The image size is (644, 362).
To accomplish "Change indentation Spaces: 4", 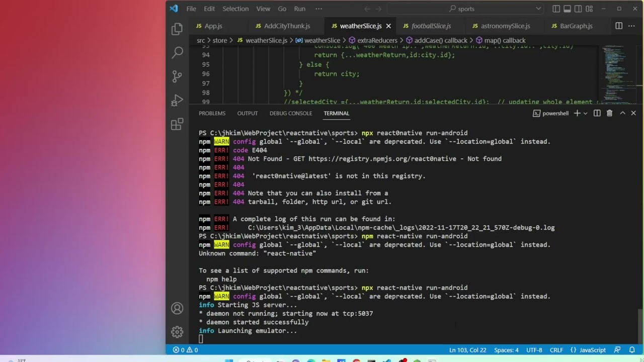I will pos(506,350).
